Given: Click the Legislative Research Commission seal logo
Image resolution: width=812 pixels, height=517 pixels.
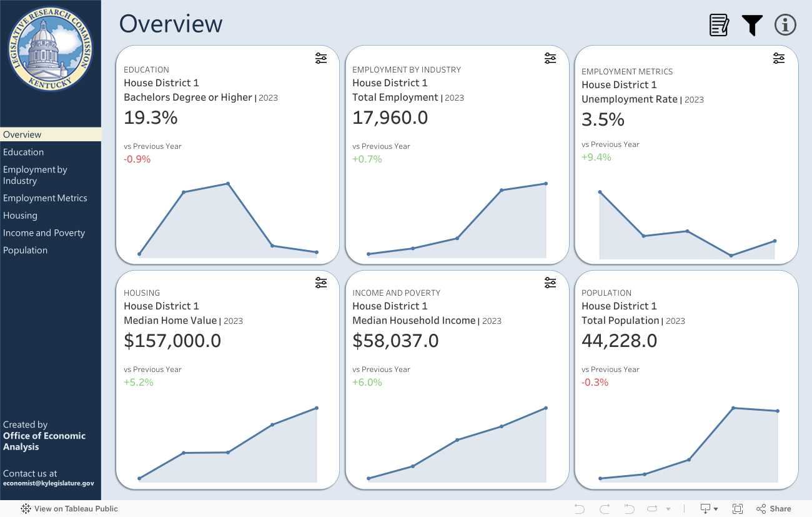Looking at the screenshot, I should [x=51, y=49].
